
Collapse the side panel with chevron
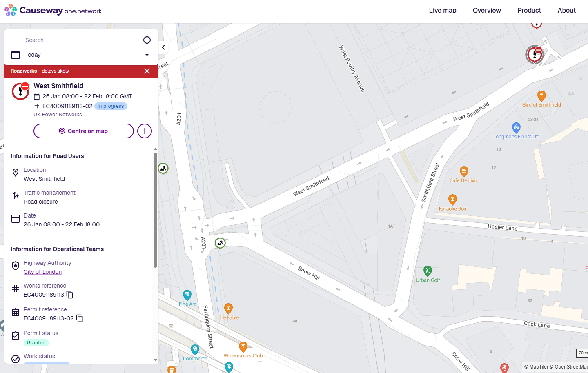pyautogui.click(x=163, y=47)
